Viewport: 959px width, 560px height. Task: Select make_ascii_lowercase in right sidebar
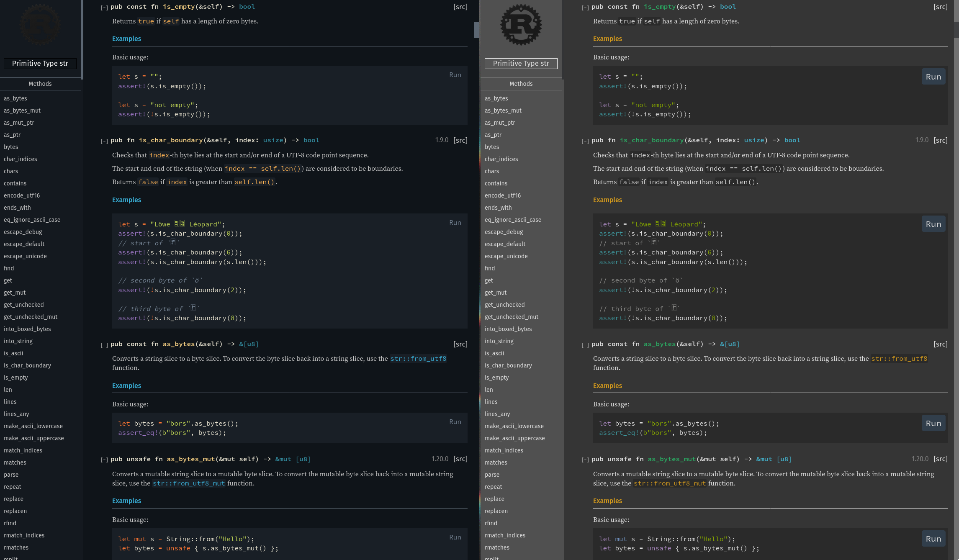pos(514,426)
